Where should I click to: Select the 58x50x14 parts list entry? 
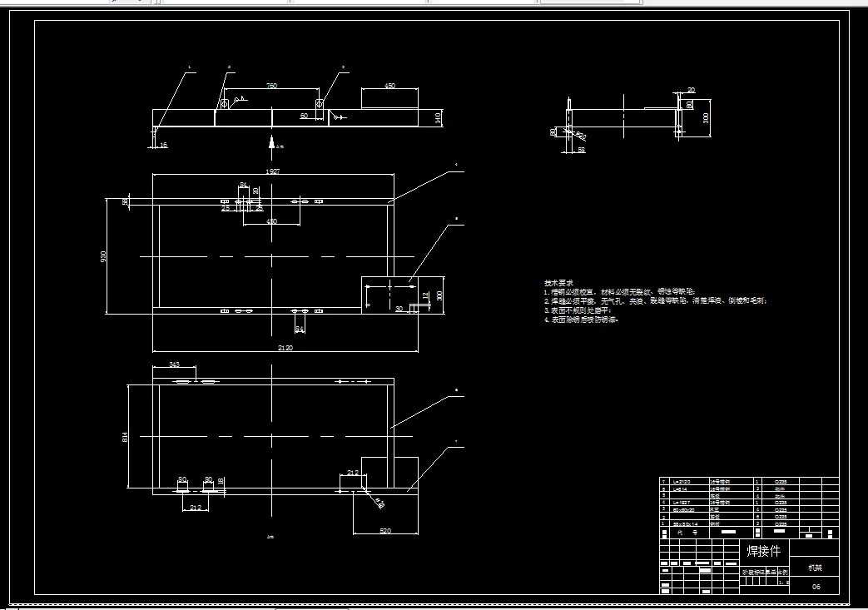point(685,523)
